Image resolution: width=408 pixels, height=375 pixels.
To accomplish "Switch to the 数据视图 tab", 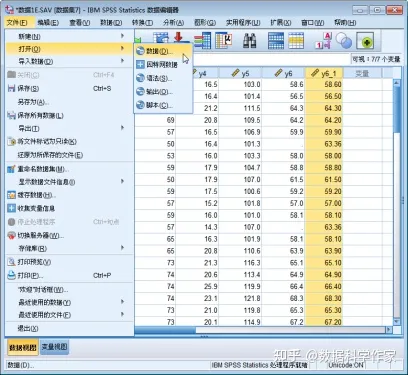I will pyautogui.click(x=23, y=348).
